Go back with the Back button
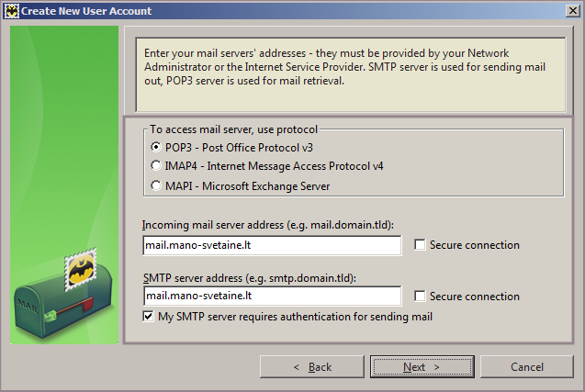 point(312,367)
